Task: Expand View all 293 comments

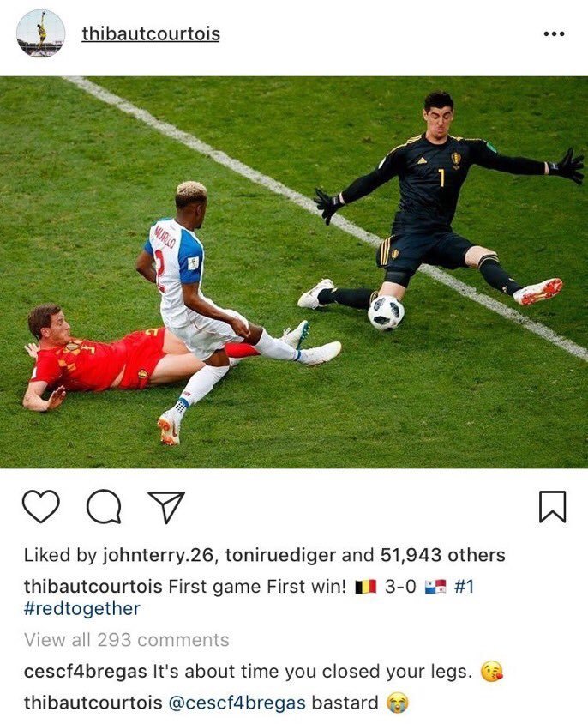Action: pyautogui.click(x=127, y=640)
